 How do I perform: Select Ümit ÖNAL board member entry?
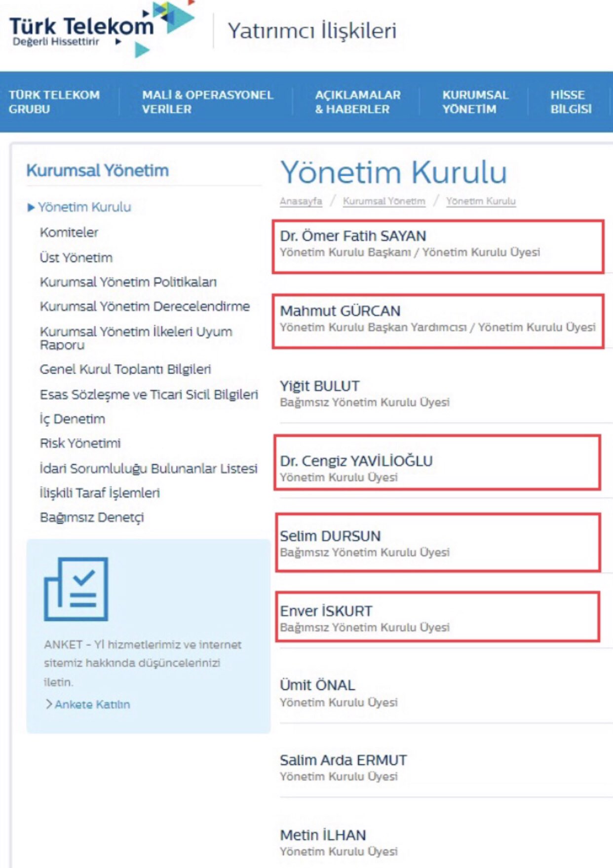[x=317, y=685]
